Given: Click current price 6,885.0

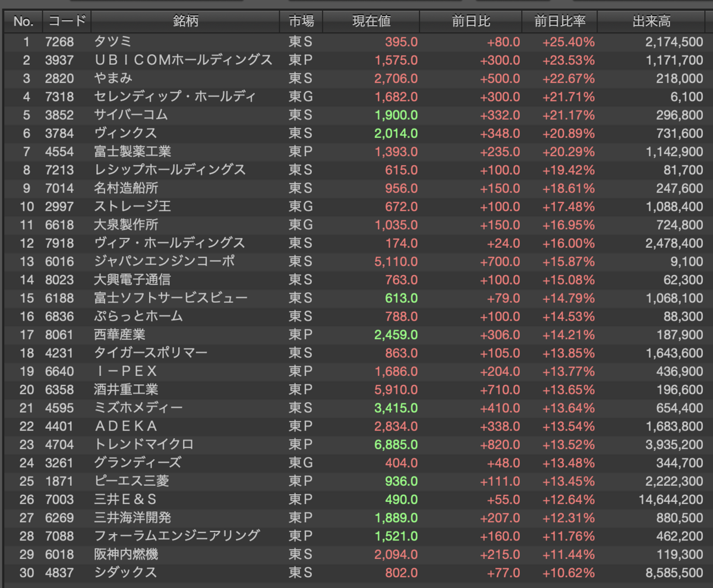Looking at the screenshot, I should pos(396,445).
